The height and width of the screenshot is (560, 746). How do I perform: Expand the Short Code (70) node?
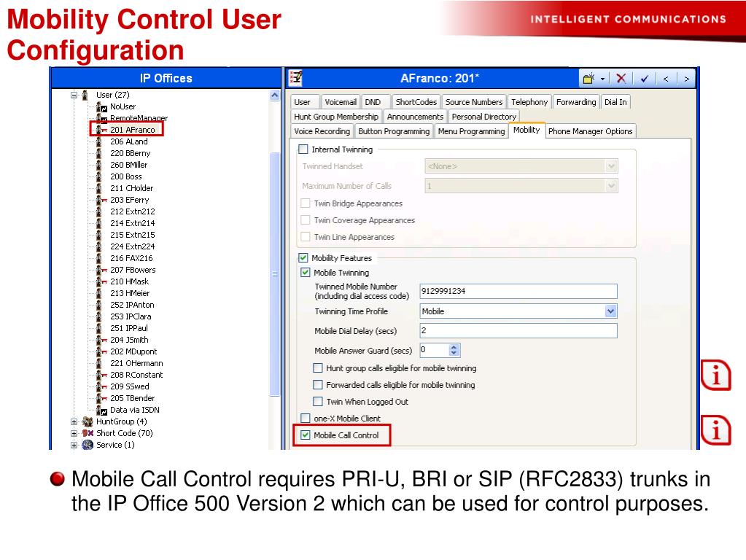coord(74,433)
